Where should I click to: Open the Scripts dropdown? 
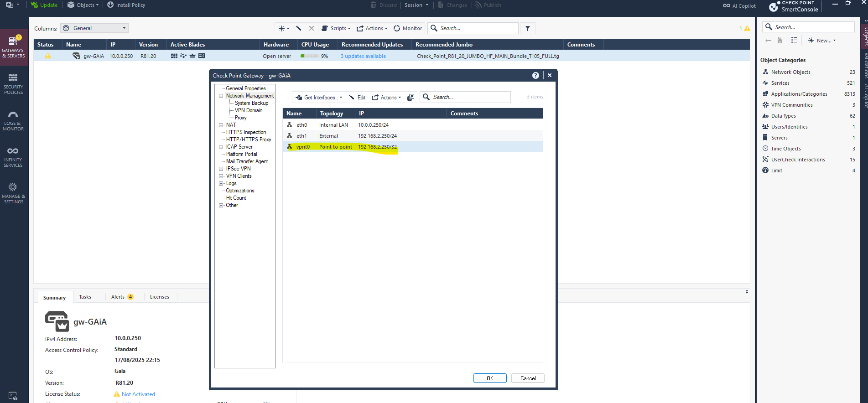pyautogui.click(x=336, y=28)
